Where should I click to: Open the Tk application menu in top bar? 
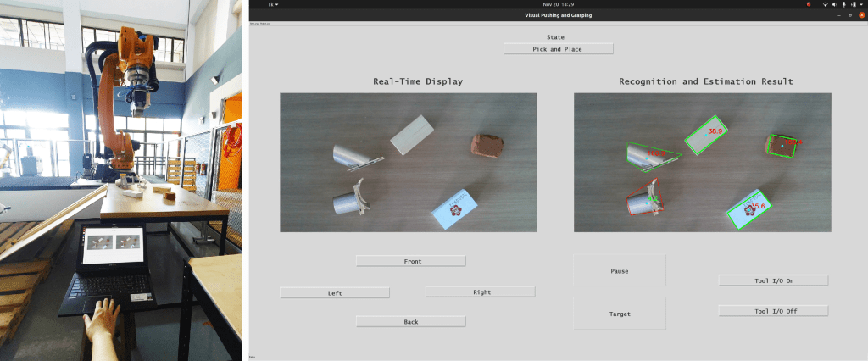click(x=272, y=4)
